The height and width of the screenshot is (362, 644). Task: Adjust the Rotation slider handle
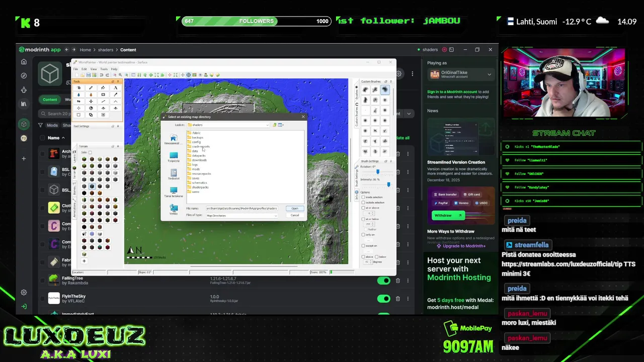[377, 172]
